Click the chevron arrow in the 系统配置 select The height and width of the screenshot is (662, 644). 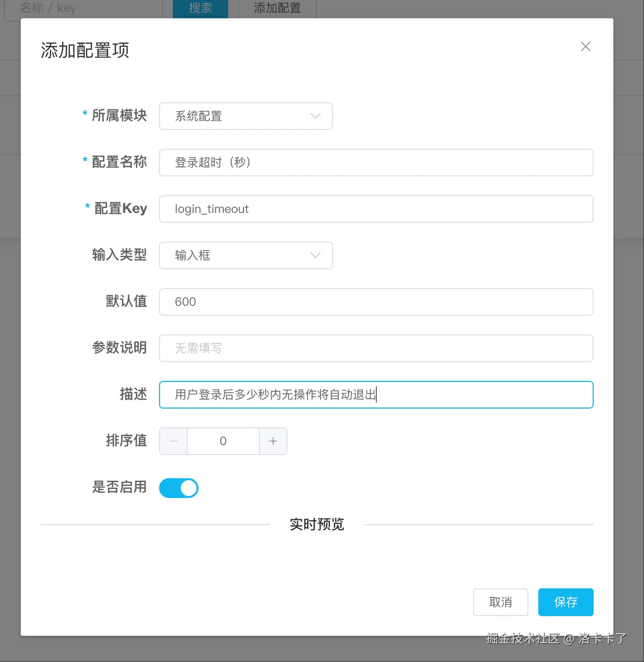(x=315, y=116)
